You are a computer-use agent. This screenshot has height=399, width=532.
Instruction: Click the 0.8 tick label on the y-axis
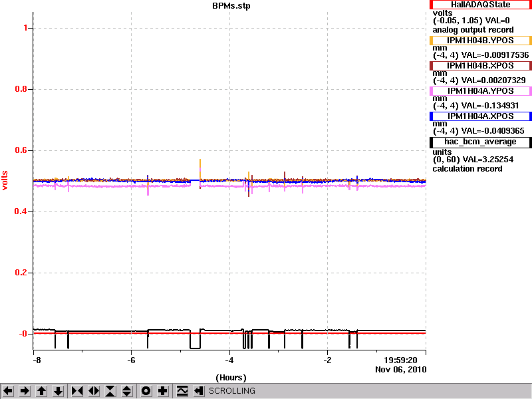point(21,89)
